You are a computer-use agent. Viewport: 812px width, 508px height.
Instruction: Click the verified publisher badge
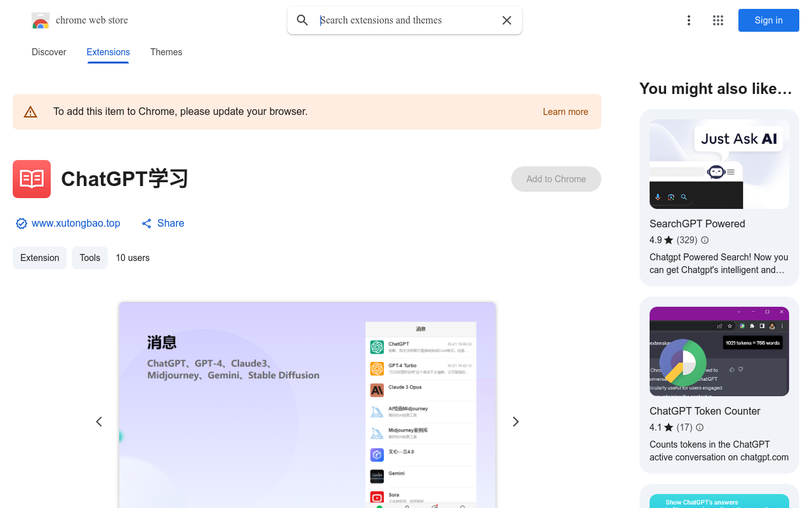[x=21, y=223]
